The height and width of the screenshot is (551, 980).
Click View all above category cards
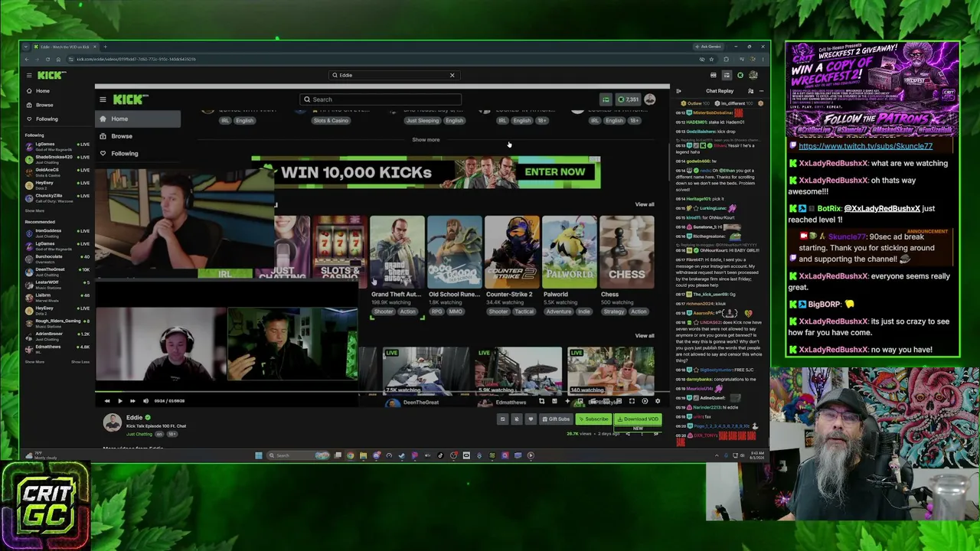(x=645, y=204)
